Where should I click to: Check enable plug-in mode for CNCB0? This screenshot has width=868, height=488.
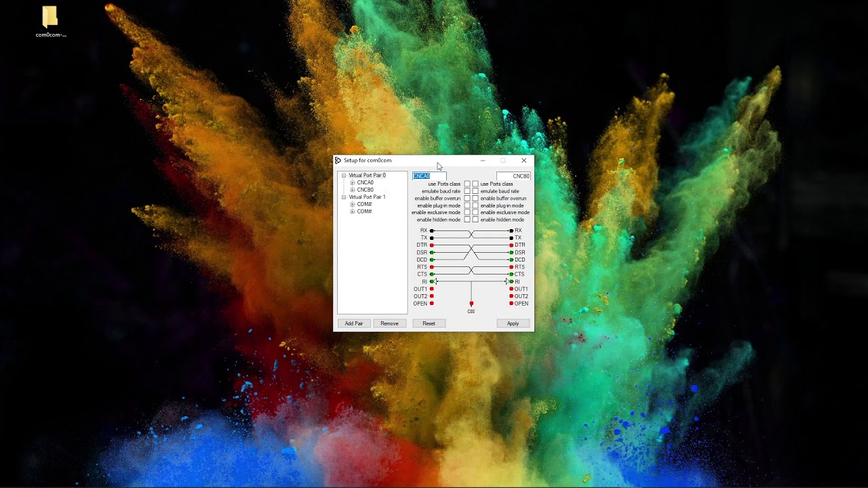[475, 205]
